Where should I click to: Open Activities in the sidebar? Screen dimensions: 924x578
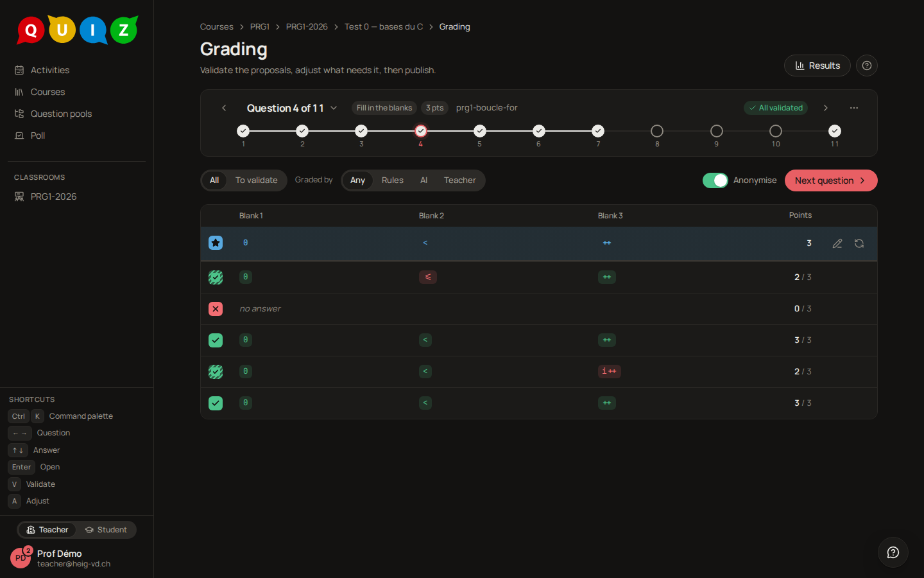click(x=77, y=70)
